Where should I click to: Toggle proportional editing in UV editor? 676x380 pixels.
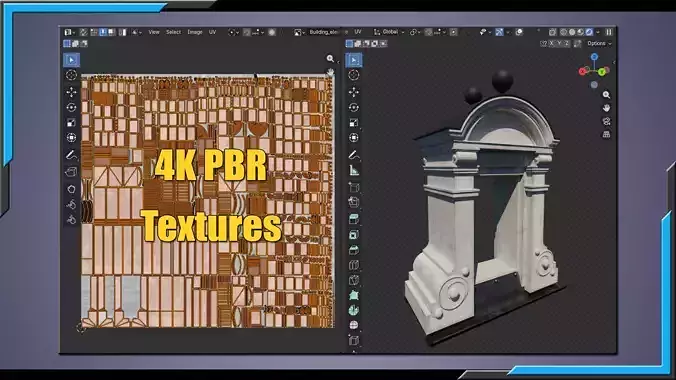[272, 32]
